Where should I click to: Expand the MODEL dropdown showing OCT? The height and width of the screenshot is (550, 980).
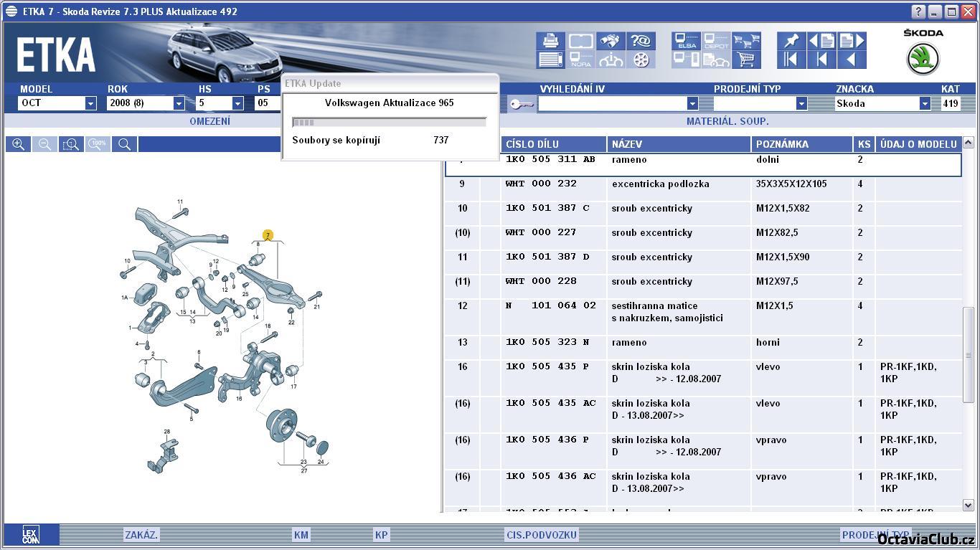coord(90,103)
